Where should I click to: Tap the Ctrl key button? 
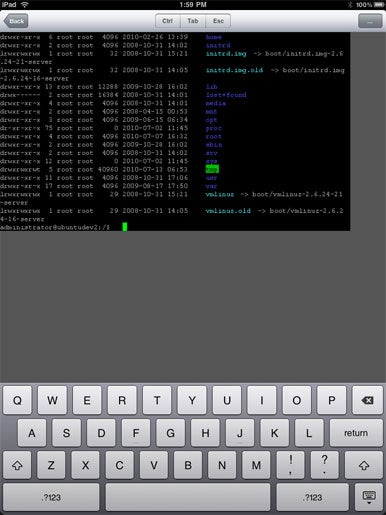[x=168, y=21]
